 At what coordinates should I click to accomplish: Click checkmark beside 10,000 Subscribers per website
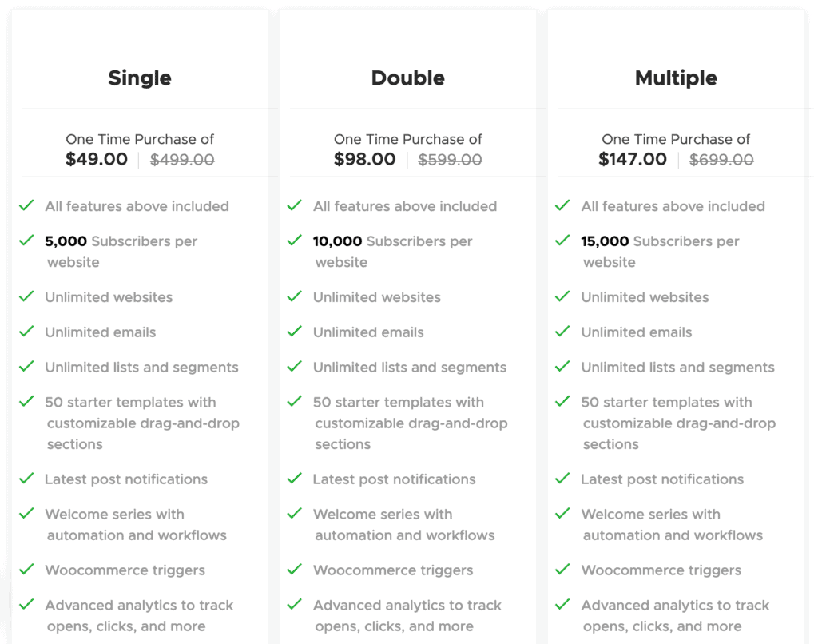click(x=295, y=240)
